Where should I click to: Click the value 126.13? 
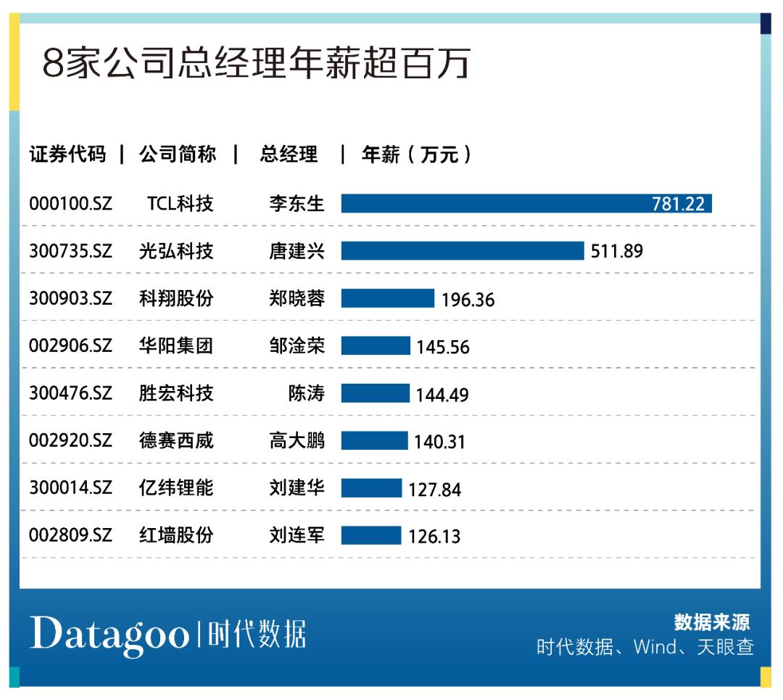tap(434, 537)
